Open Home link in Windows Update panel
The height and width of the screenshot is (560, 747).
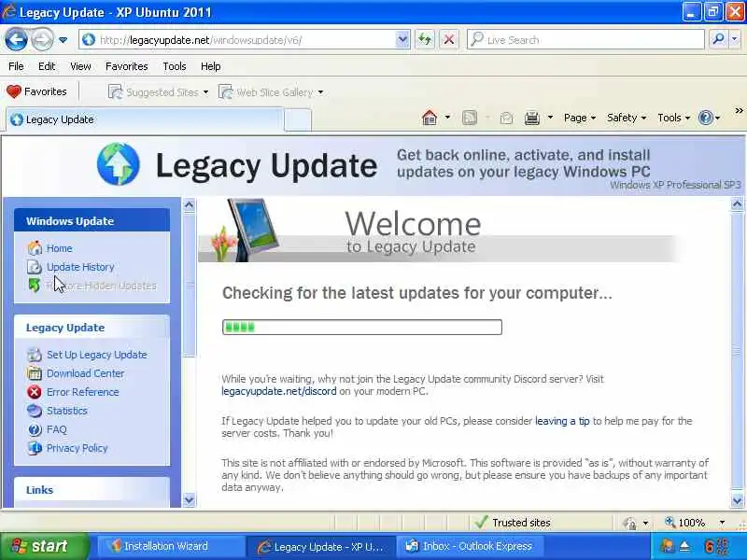[x=60, y=248]
